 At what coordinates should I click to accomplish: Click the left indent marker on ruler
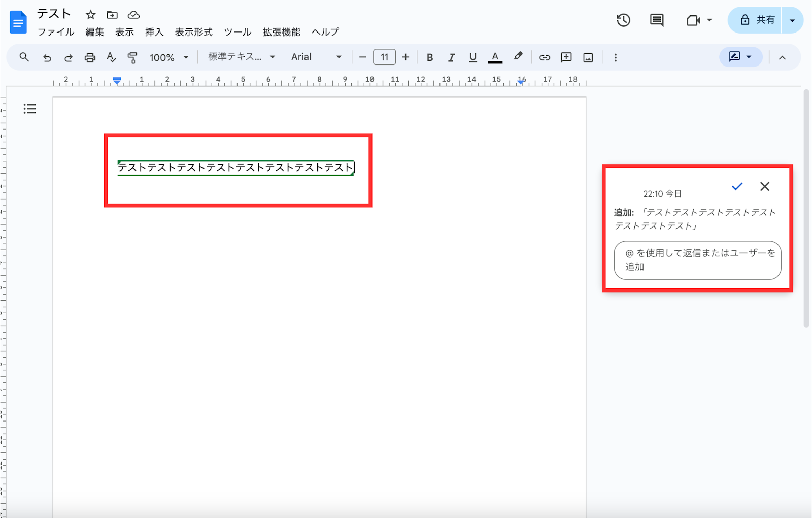117,81
